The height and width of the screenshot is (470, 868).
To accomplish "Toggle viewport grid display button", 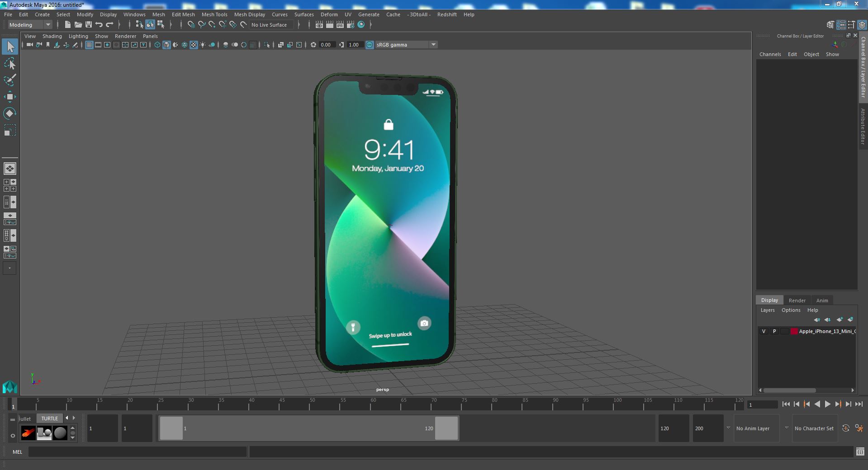I will tap(89, 45).
